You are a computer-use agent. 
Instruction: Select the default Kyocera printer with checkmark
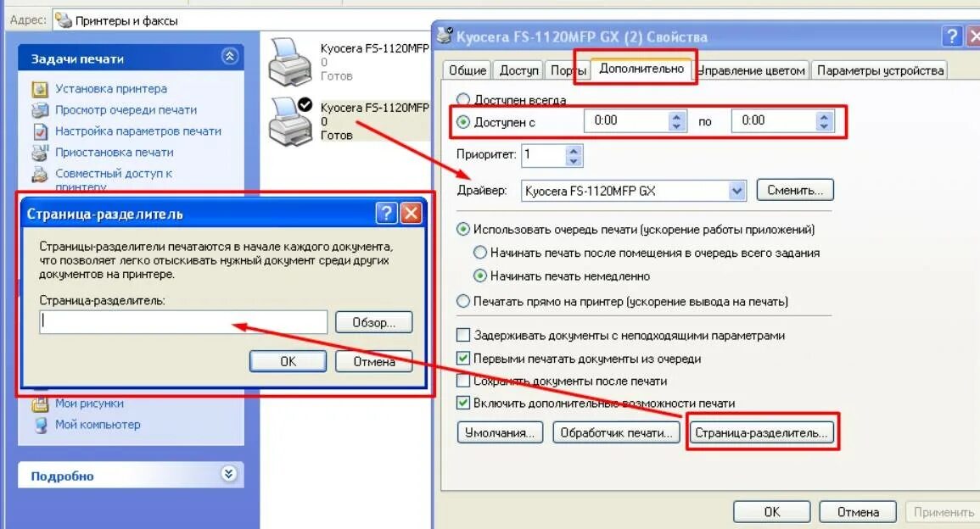pyautogui.click(x=290, y=121)
